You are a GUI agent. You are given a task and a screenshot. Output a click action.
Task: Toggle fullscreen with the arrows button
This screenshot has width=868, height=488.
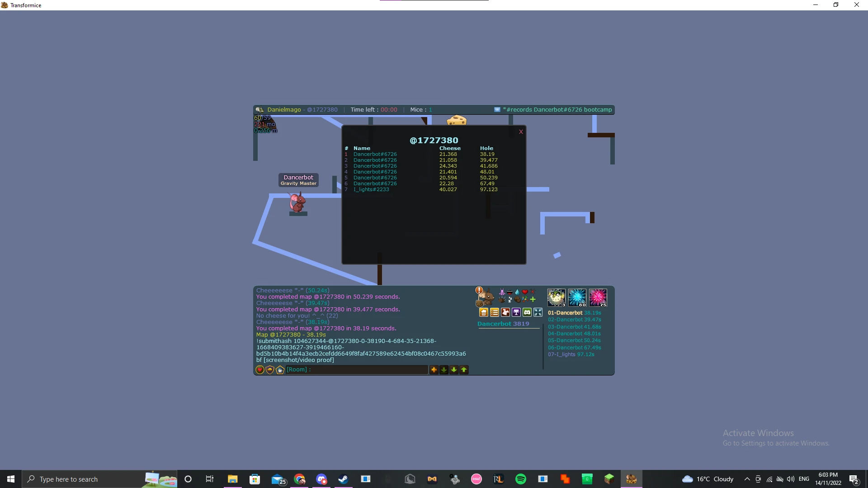click(538, 312)
